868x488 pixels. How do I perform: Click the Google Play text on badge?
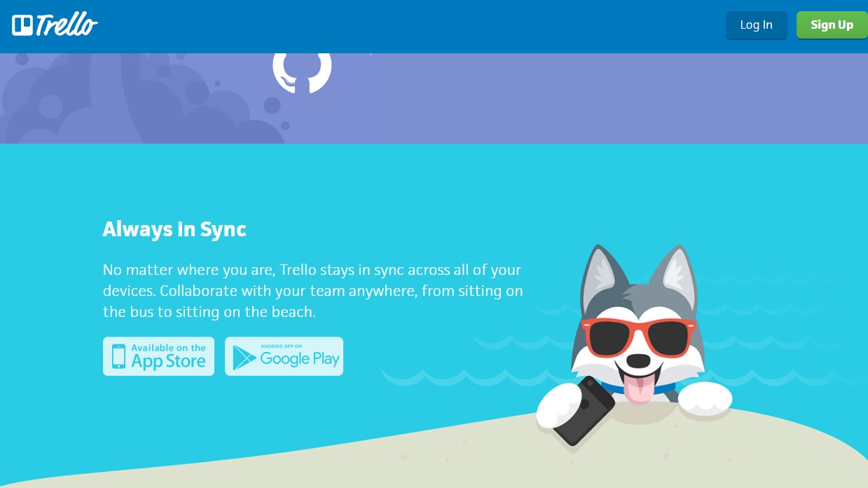click(300, 359)
